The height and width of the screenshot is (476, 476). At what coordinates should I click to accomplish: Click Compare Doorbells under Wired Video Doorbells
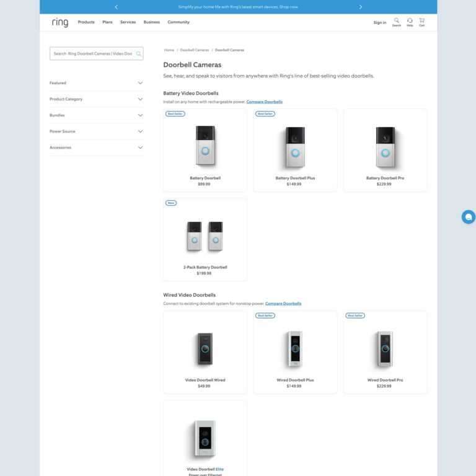pyautogui.click(x=283, y=304)
